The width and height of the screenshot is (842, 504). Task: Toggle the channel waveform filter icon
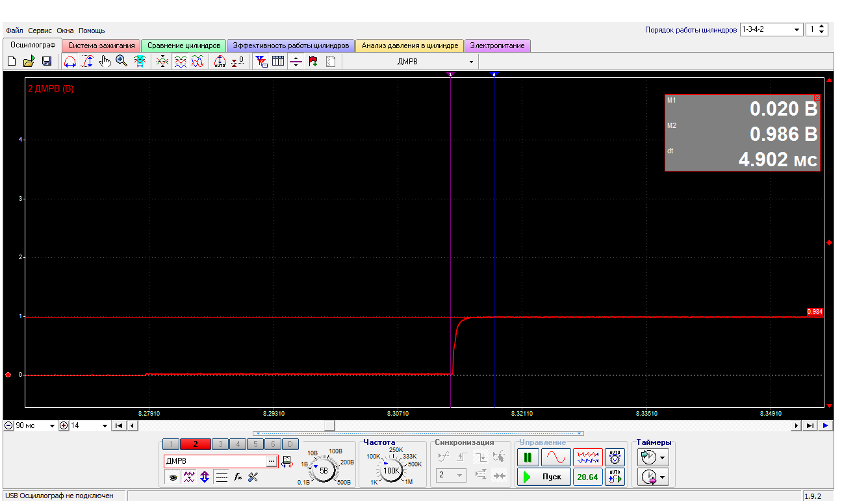tap(189, 477)
